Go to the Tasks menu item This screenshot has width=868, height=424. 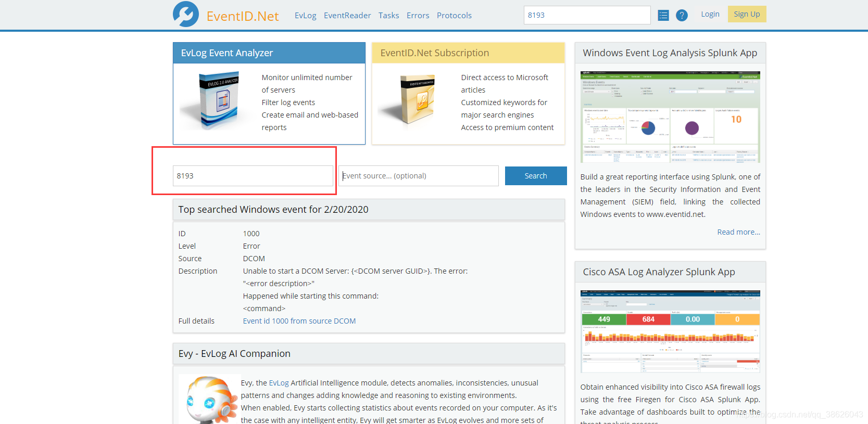click(388, 16)
